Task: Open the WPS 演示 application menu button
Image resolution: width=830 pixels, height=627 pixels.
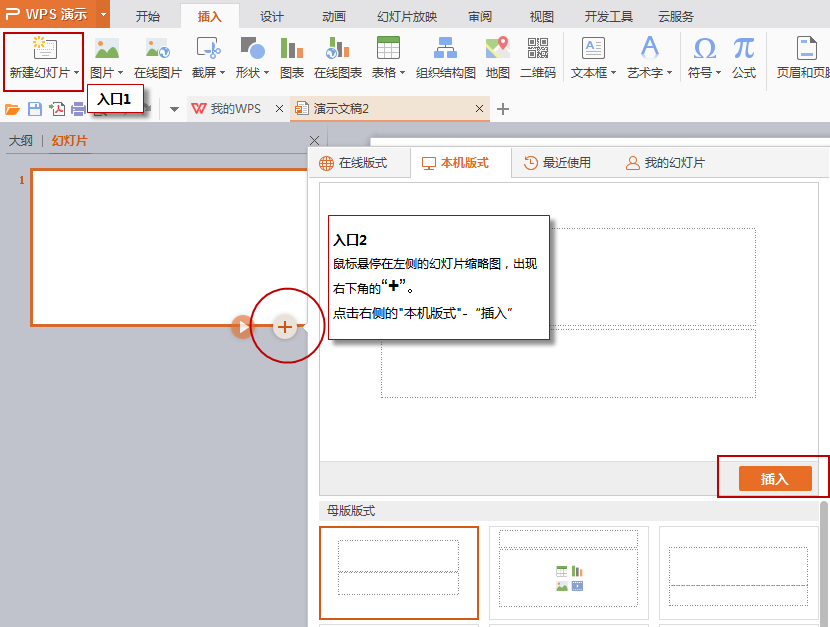Action: click(x=47, y=14)
